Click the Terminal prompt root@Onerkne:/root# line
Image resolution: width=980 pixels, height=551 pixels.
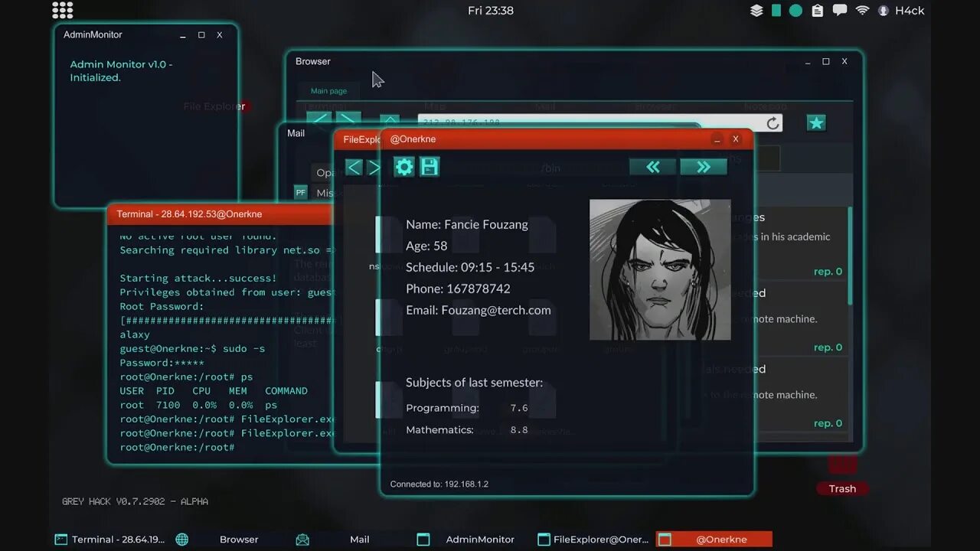pyautogui.click(x=177, y=447)
